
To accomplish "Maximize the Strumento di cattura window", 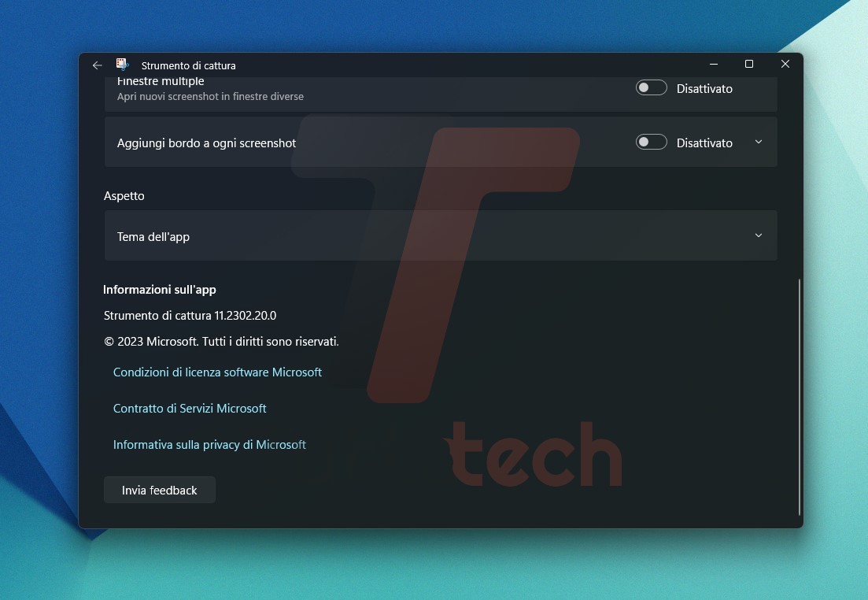I will point(749,65).
